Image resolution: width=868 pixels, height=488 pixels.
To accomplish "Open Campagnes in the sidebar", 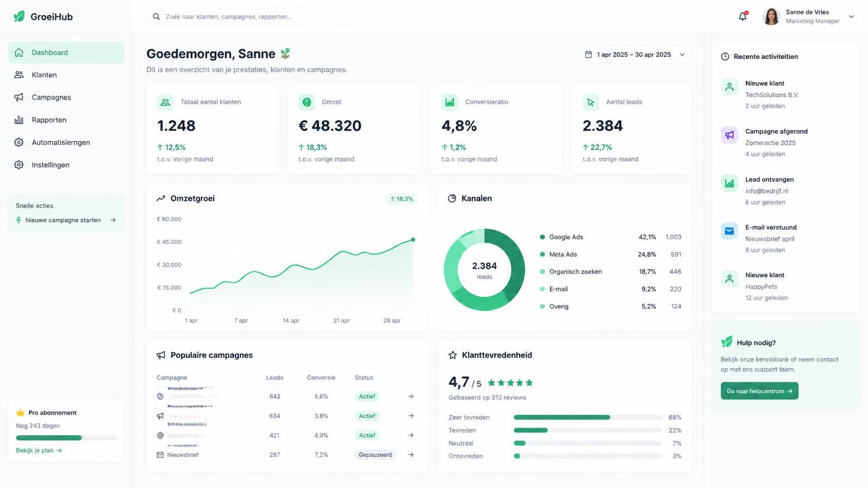I will [x=66, y=98].
